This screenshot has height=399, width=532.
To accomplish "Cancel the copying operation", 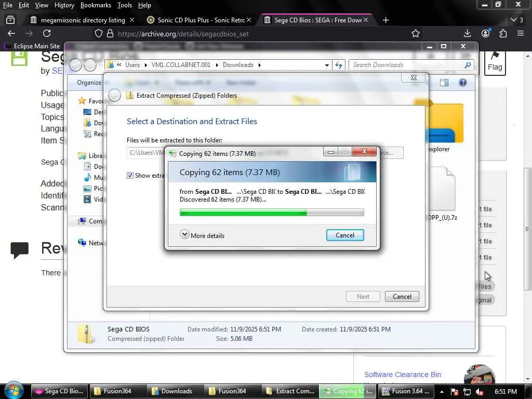I will [x=345, y=235].
